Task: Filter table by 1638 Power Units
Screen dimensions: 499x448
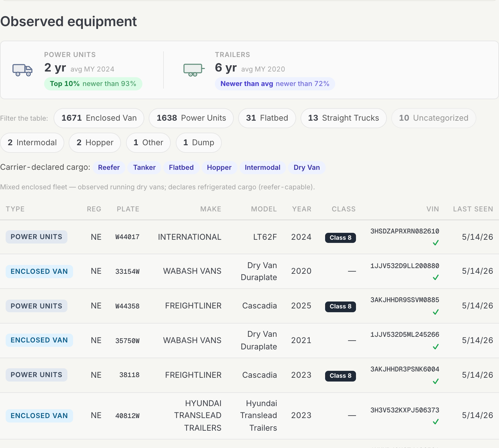Action: (x=191, y=118)
